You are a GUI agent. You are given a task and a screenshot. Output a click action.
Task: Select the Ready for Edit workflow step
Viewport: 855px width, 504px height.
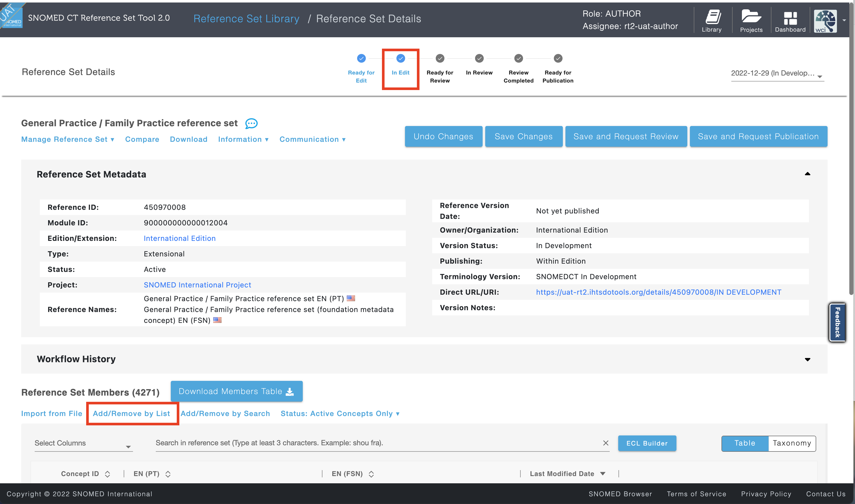pyautogui.click(x=361, y=69)
